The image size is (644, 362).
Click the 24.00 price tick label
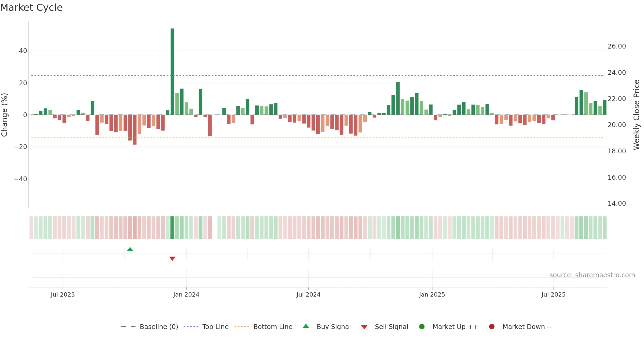click(x=617, y=73)
